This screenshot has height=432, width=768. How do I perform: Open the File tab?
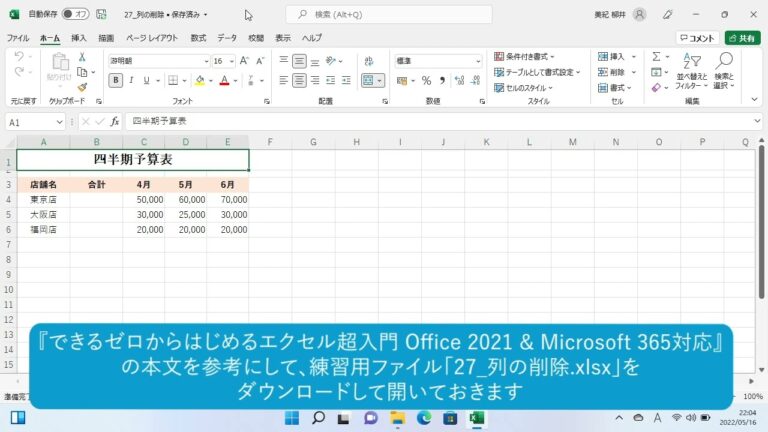(x=18, y=38)
